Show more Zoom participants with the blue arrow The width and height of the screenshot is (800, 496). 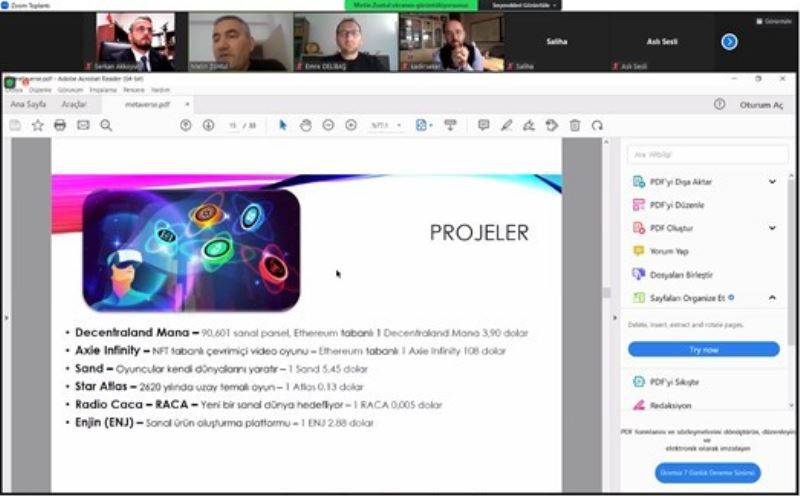tap(729, 41)
